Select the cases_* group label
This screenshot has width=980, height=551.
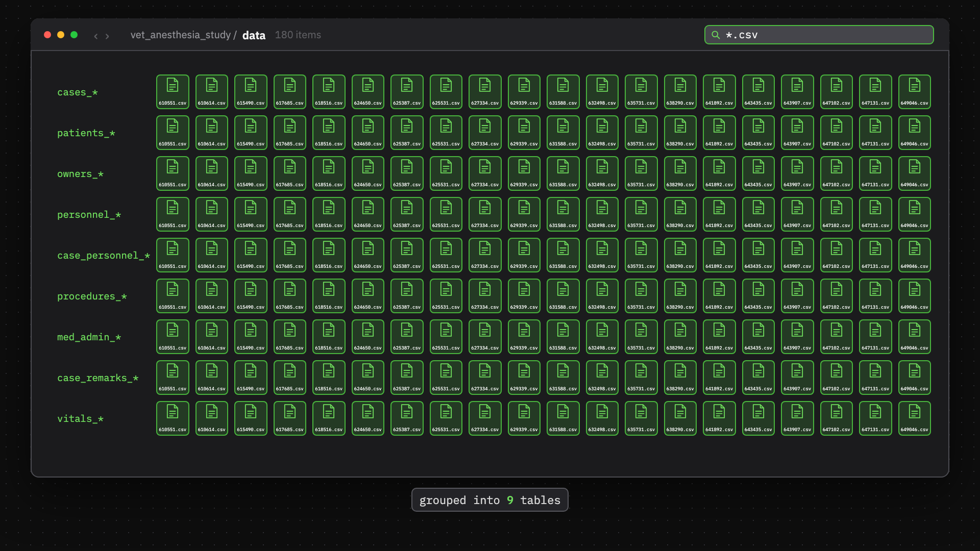pos(78,92)
